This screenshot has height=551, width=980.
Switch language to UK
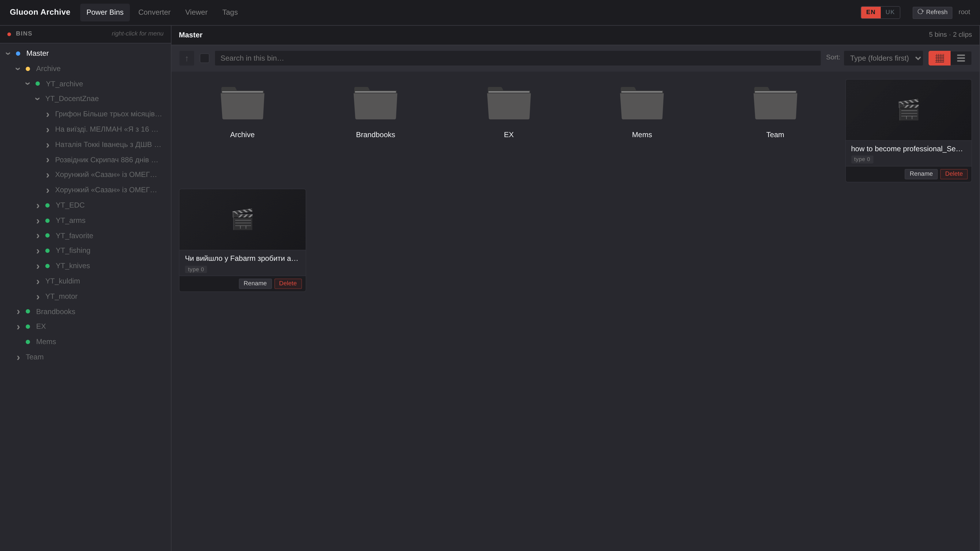point(890,12)
